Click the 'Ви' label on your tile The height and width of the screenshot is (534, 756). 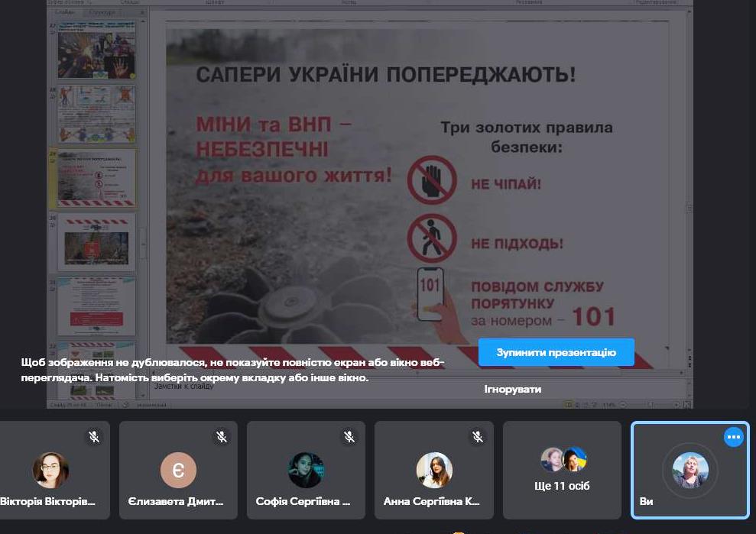click(646, 501)
